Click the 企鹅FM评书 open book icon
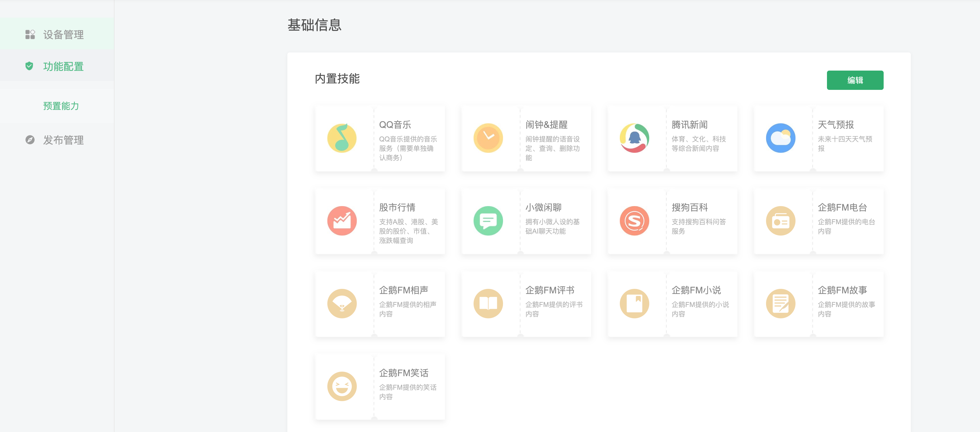980x432 pixels. coord(488,303)
